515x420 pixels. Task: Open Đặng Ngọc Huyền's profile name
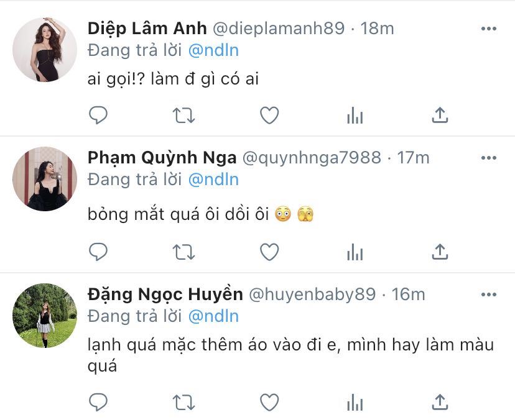(x=165, y=294)
